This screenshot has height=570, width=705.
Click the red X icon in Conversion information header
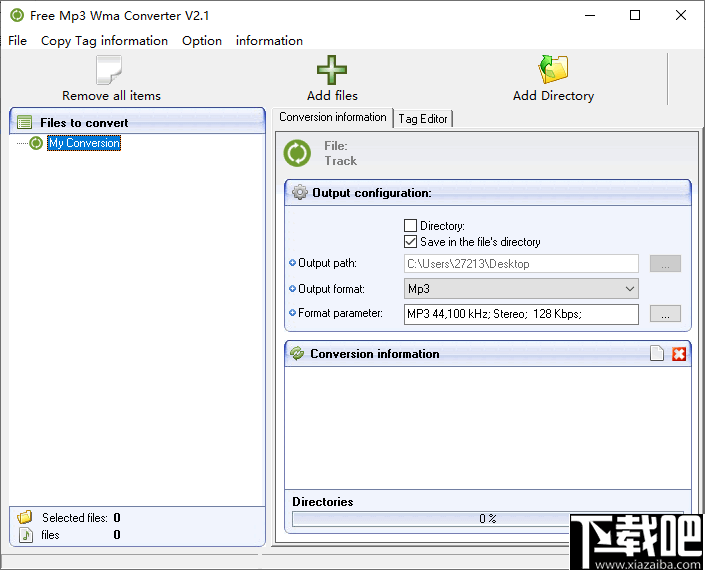pos(679,354)
